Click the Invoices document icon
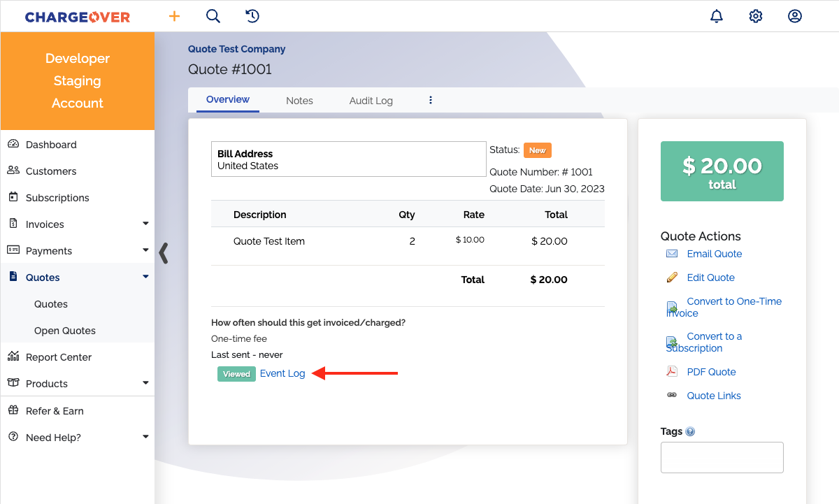The width and height of the screenshot is (839, 504). pyautogui.click(x=13, y=224)
